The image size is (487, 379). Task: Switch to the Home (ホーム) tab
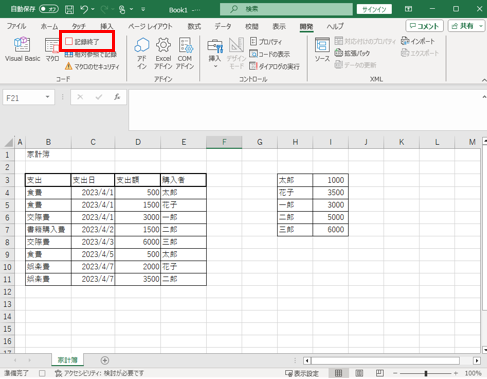coord(49,26)
